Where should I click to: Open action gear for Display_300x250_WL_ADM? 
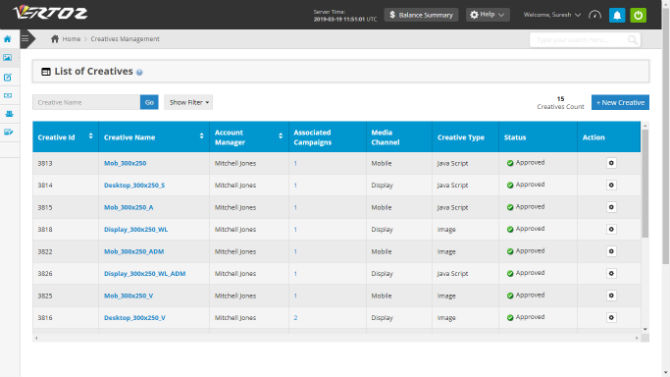[x=611, y=273]
